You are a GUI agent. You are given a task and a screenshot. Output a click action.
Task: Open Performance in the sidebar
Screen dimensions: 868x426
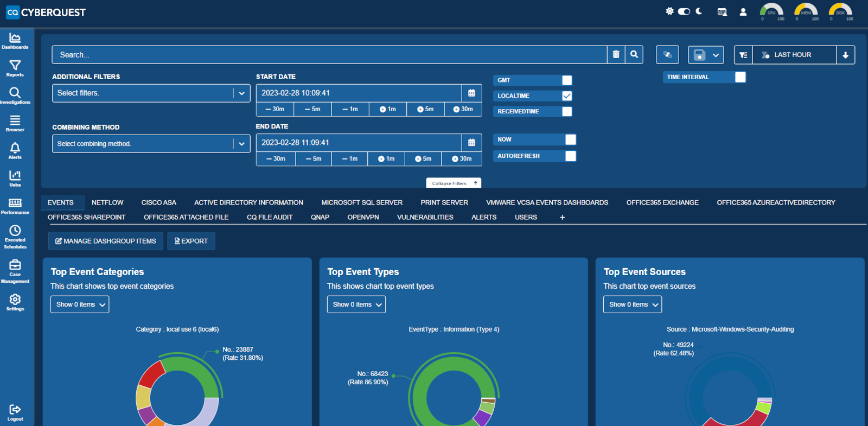point(15,206)
